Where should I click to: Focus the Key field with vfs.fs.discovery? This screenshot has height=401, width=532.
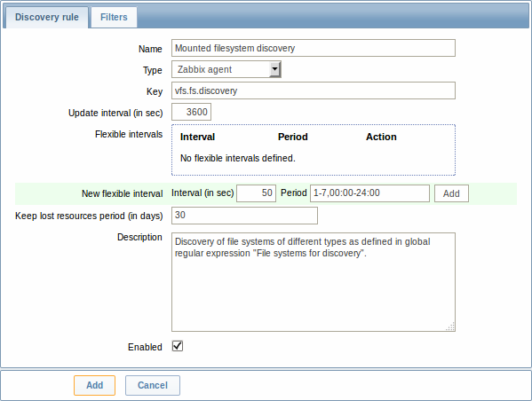(x=314, y=90)
